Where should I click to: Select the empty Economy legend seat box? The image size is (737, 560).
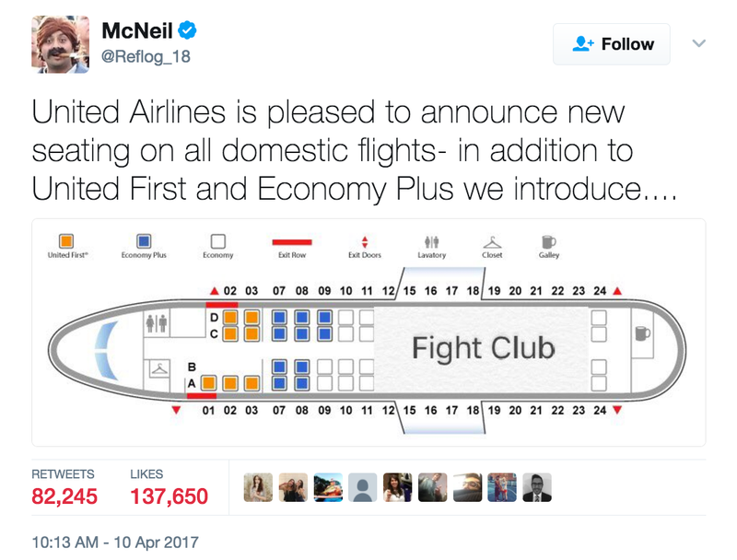point(218,241)
